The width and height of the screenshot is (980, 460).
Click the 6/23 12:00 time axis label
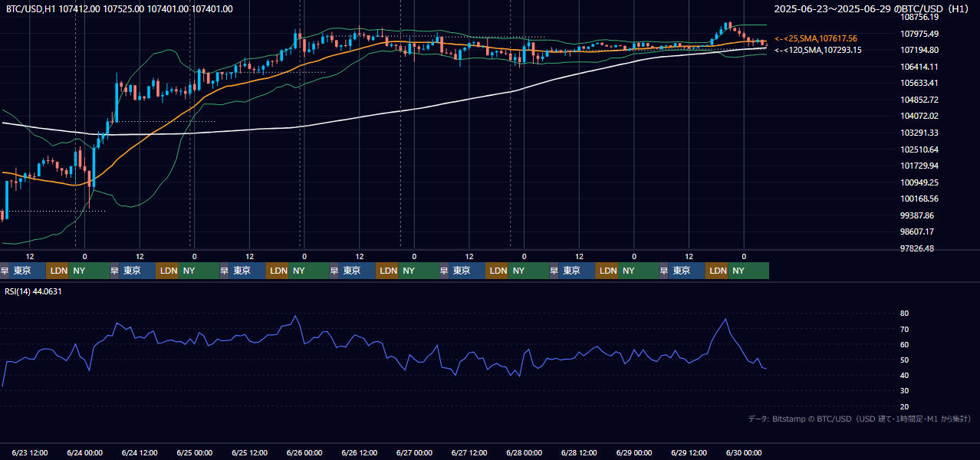tap(30, 452)
